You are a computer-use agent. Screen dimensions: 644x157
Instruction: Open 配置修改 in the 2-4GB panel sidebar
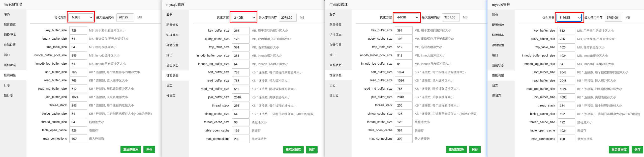pyautogui.click(x=172, y=25)
